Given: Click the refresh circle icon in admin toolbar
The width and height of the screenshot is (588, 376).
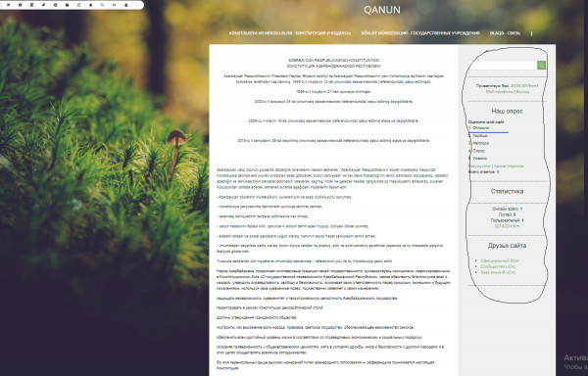Looking at the screenshot, I should click(78, 5).
